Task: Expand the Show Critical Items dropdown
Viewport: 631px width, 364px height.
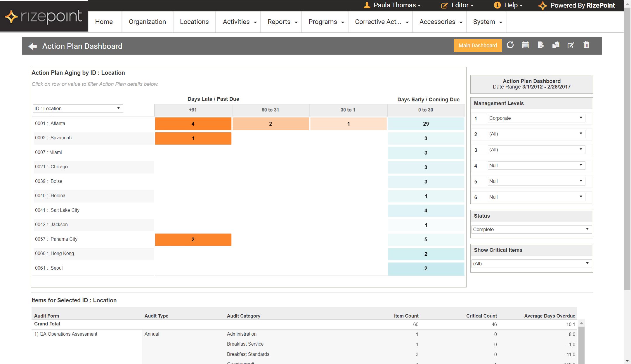Action: pyautogui.click(x=531, y=264)
